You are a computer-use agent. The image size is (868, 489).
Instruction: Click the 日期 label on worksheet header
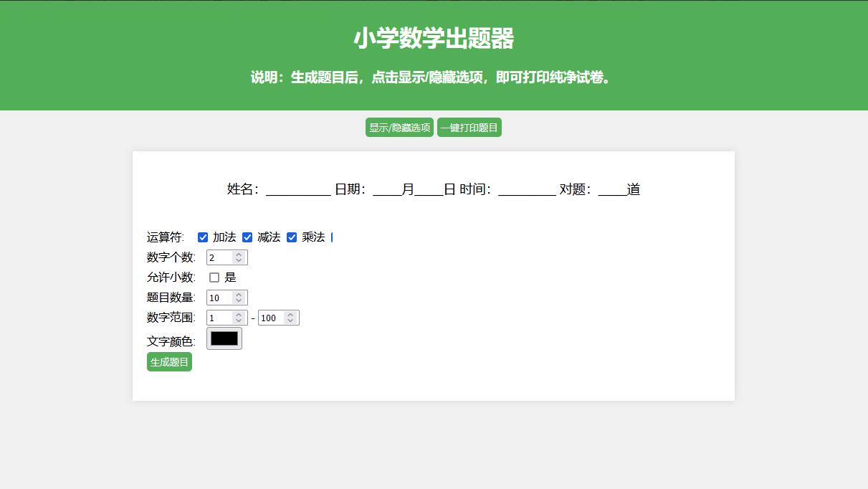click(x=350, y=189)
